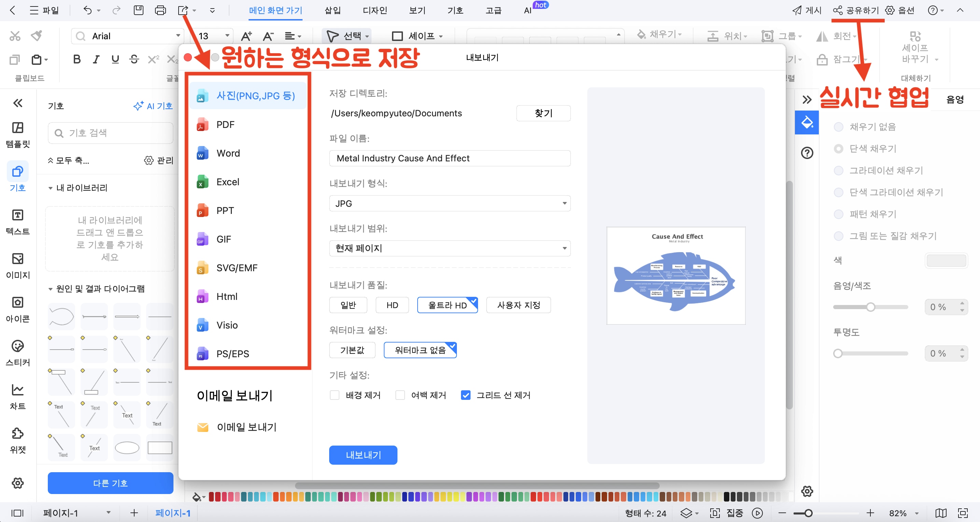Enable 배경 제거 checkbox
Image resolution: width=980 pixels, height=522 pixels.
pos(335,395)
